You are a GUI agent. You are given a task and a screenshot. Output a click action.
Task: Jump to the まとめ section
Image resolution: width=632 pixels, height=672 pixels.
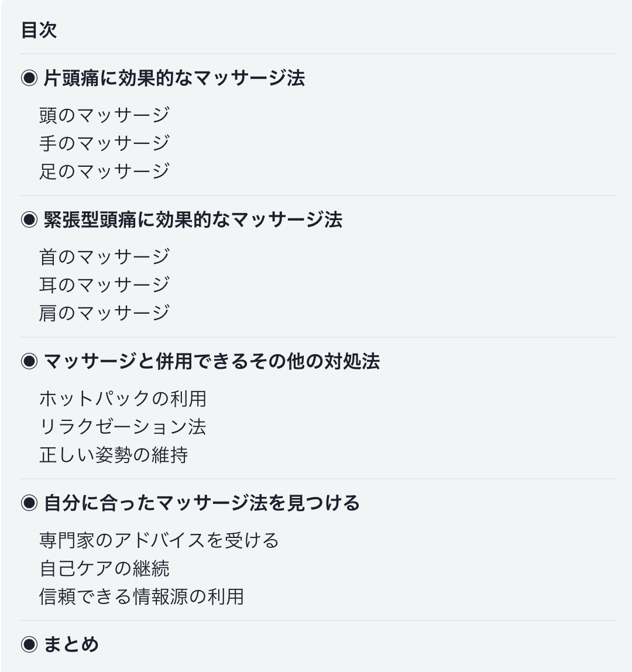pyautogui.click(x=71, y=644)
